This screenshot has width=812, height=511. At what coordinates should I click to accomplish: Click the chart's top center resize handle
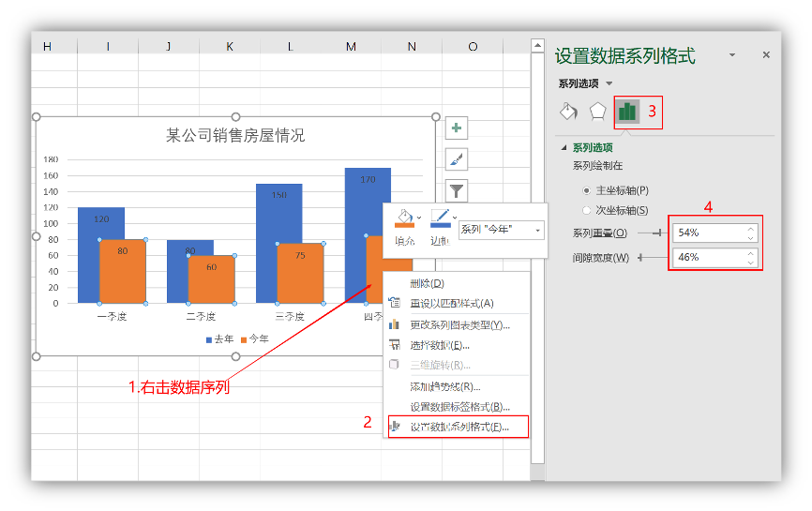tap(235, 117)
